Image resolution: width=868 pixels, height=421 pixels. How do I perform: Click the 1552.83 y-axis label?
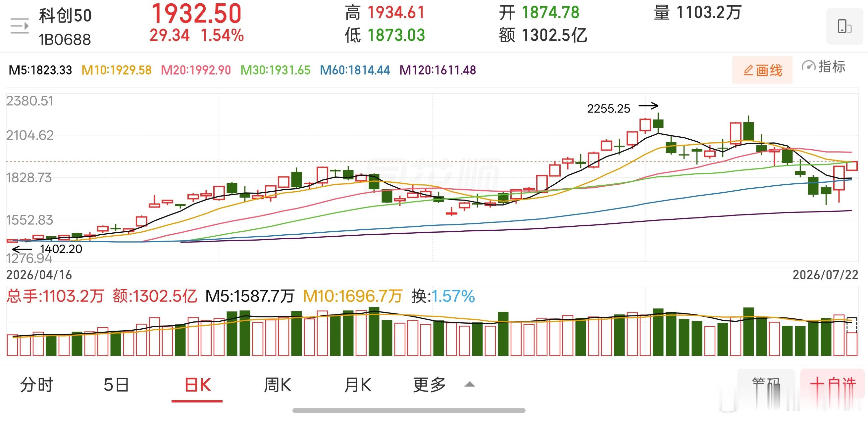(x=30, y=220)
